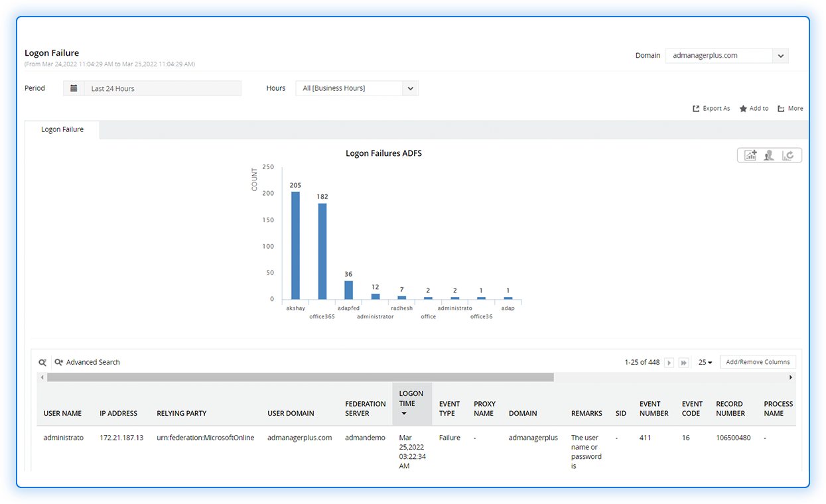
Task: Sort by EVENT NUMBER column
Action: [654, 409]
